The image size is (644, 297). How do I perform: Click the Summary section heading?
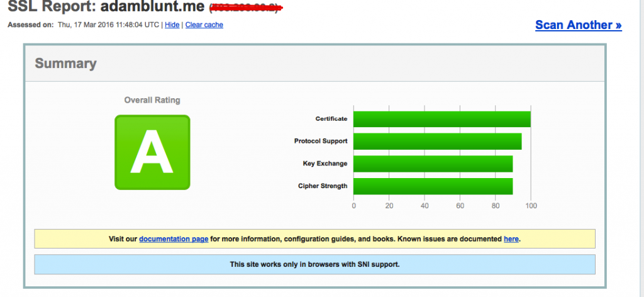click(65, 64)
